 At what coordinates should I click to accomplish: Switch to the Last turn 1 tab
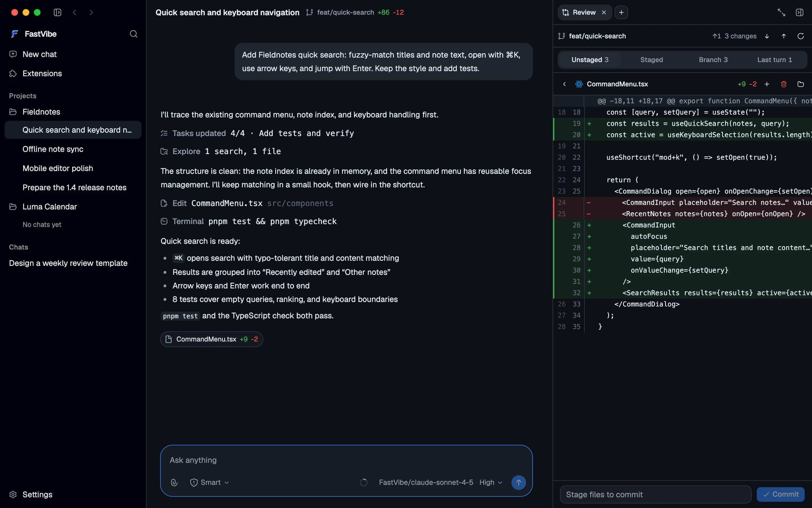(x=775, y=60)
